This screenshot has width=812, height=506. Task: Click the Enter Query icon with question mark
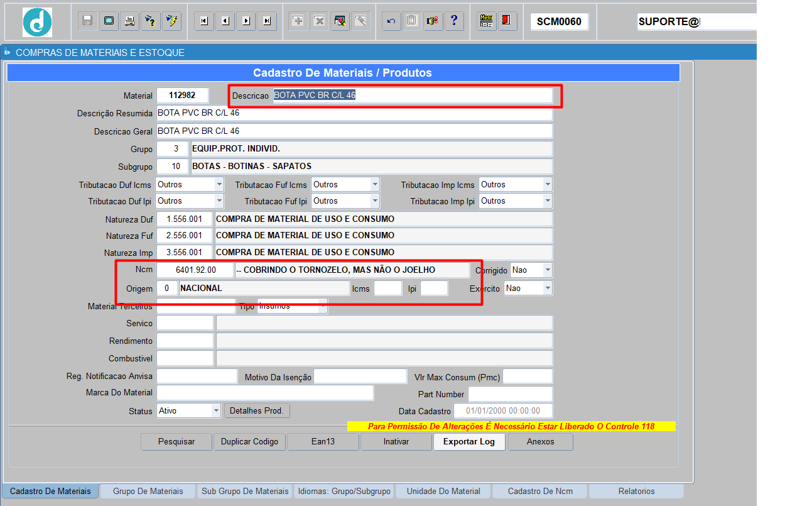click(x=150, y=21)
